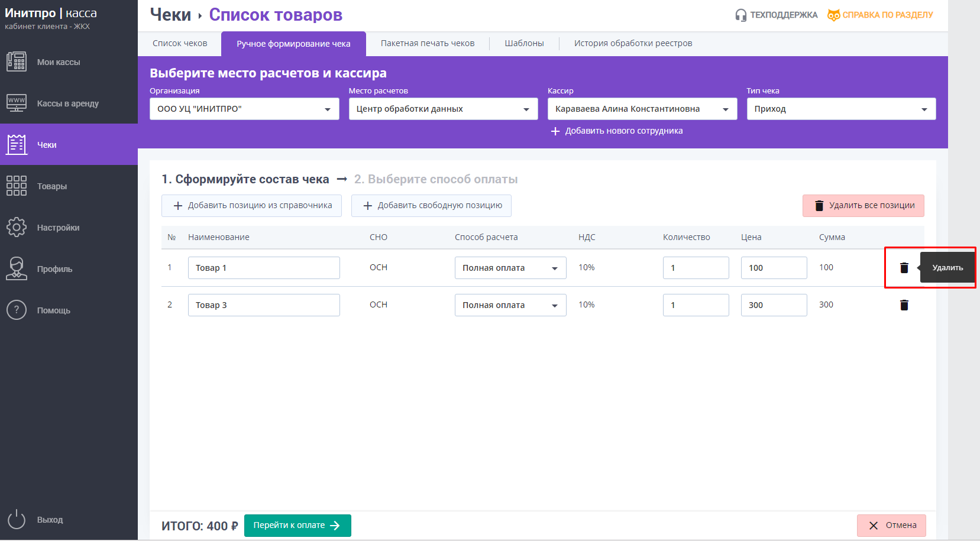Click Сумма column header
This screenshot has height=541, width=980.
832,237
